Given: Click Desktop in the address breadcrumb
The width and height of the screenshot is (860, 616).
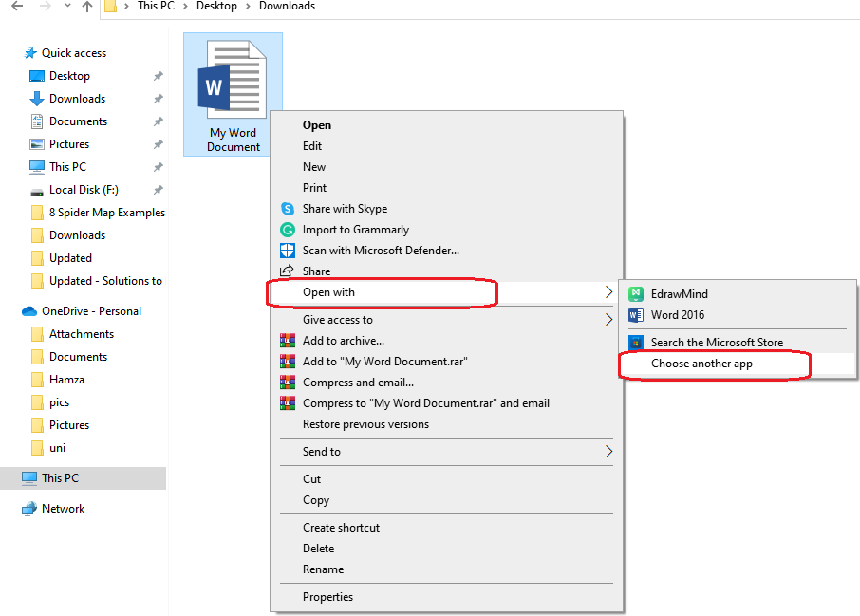Looking at the screenshot, I should pyautogui.click(x=216, y=6).
